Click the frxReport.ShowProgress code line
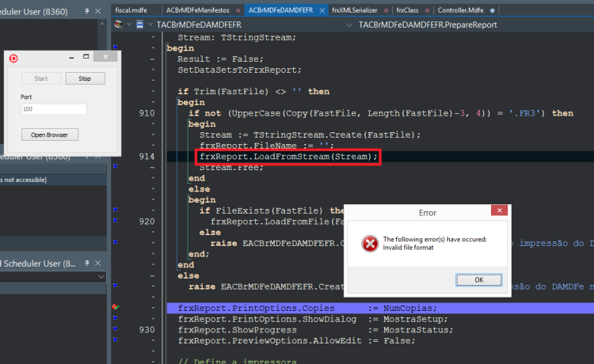The height and width of the screenshot is (364, 594). [x=315, y=330]
